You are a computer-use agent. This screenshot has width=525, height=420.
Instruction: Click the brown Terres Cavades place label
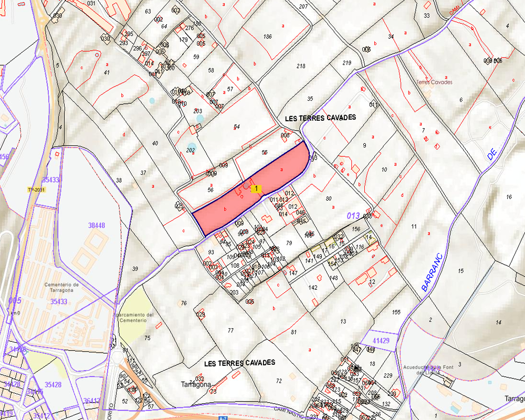[434, 82]
